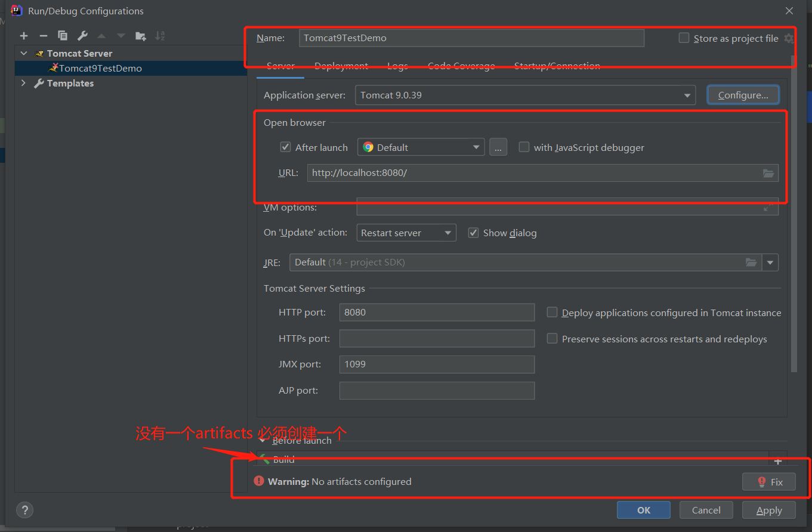This screenshot has height=532, width=812.
Task: Click the Fix button
Action: 769,481
